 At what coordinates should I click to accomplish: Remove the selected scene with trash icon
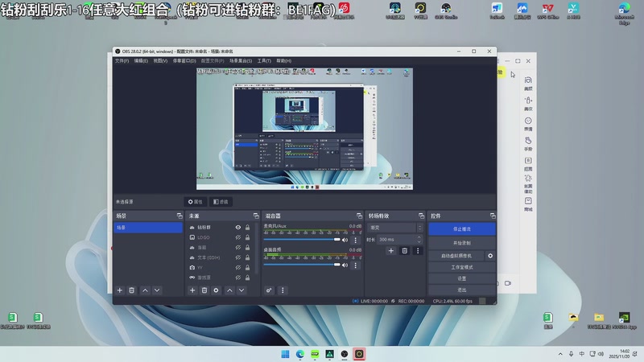pyautogui.click(x=132, y=290)
